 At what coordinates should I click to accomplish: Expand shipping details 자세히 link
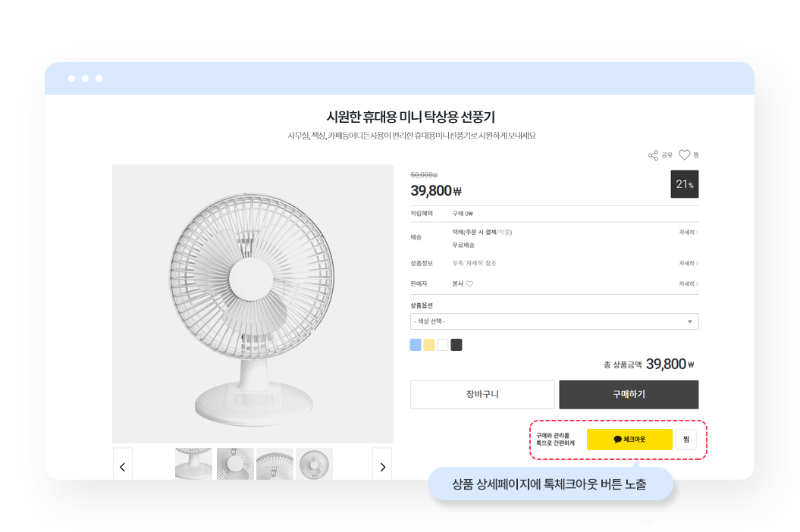689,232
